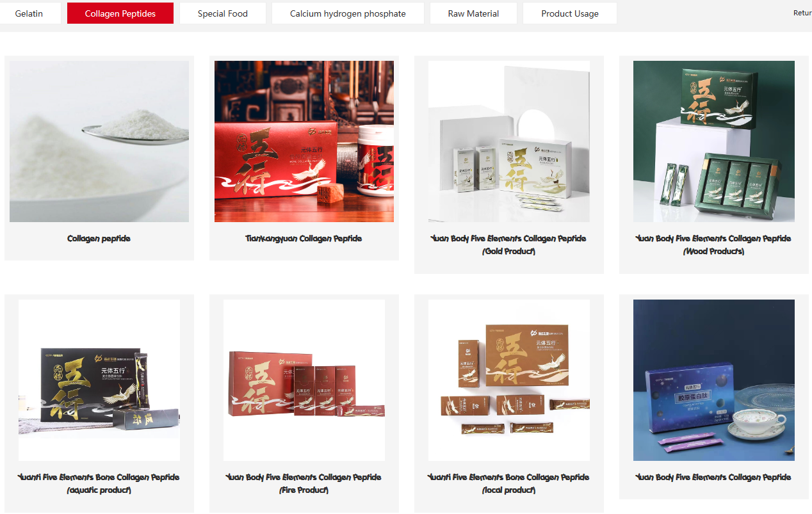Go to the Raw Material tab
The width and height of the screenshot is (812, 514).
tap(473, 13)
